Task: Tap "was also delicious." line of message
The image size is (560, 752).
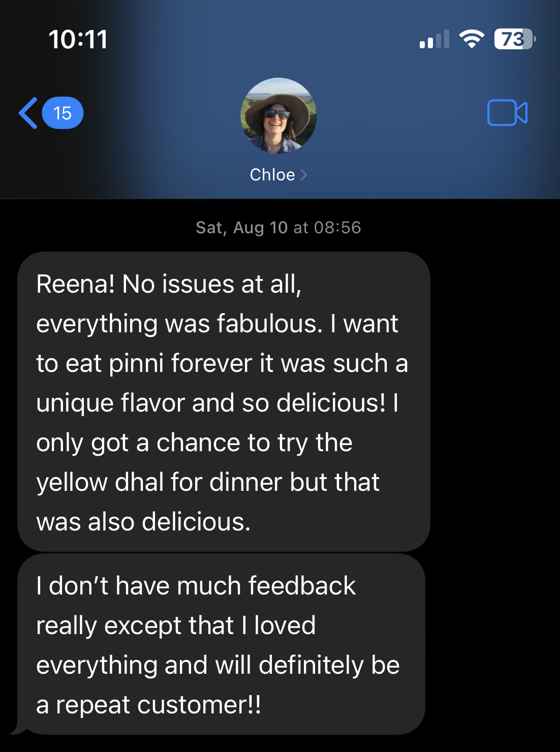Action: pos(143,522)
